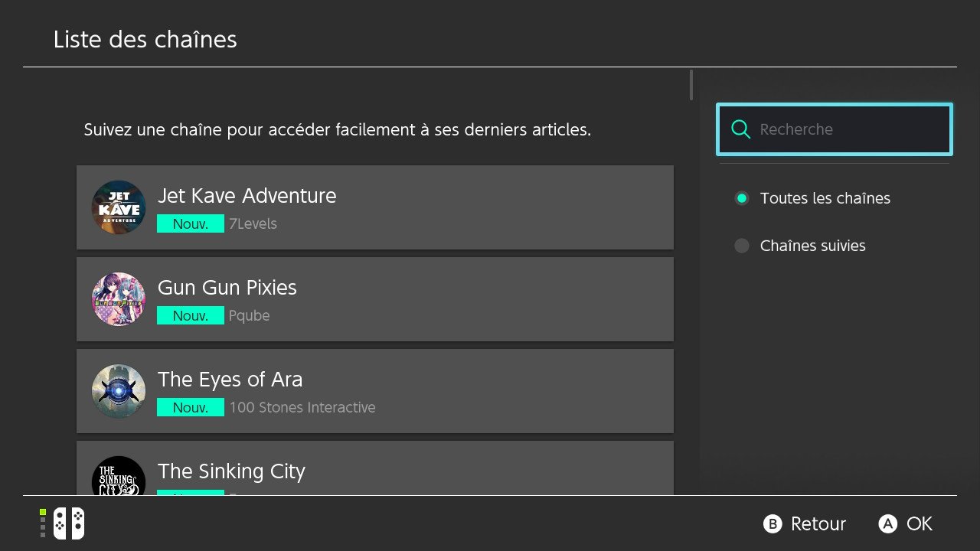The image size is (980, 551).
Task: Click the player indicator dots beside the Joy-Con
Action: (x=43, y=524)
